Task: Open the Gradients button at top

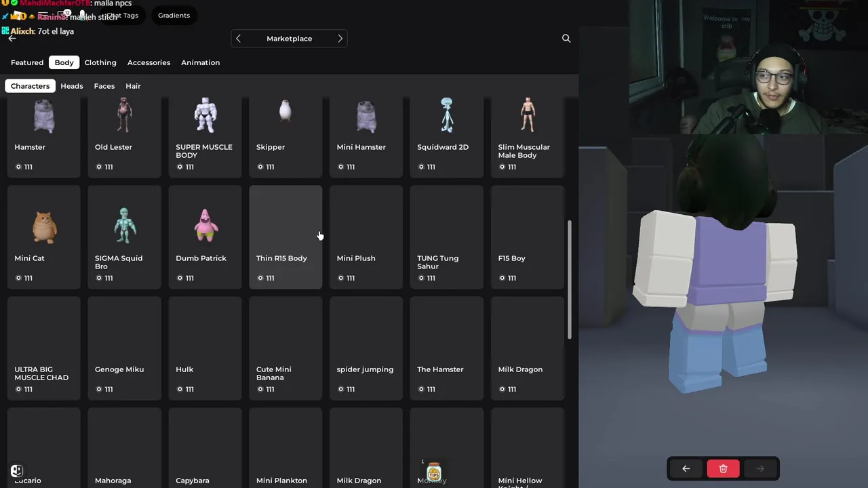Action: (x=174, y=15)
